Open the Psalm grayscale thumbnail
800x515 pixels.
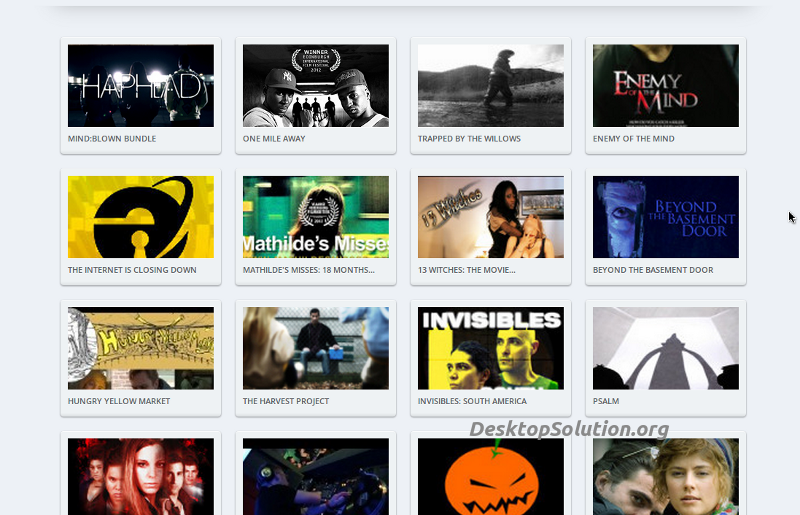[666, 348]
